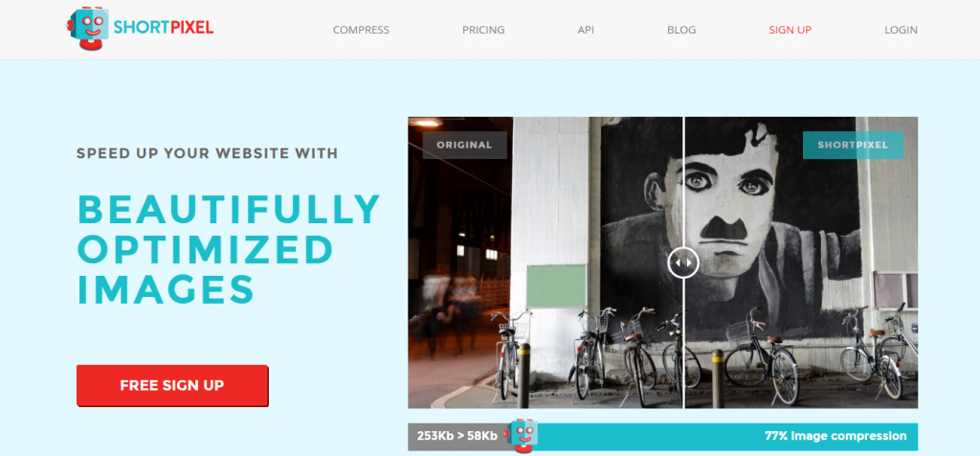Select the ORIGINAL label on image
The width and height of the screenshot is (980, 456).
click(464, 145)
